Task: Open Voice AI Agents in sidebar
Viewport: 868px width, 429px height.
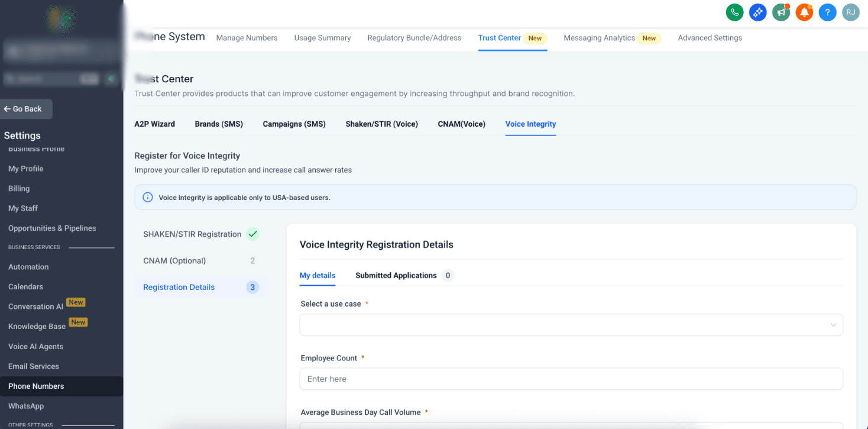Action: click(x=35, y=346)
